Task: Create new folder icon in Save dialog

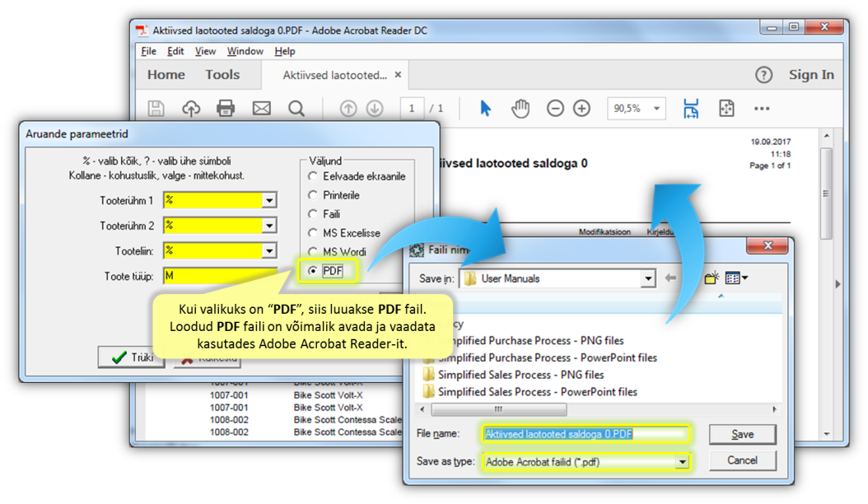Action: click(x=712, y=278)
